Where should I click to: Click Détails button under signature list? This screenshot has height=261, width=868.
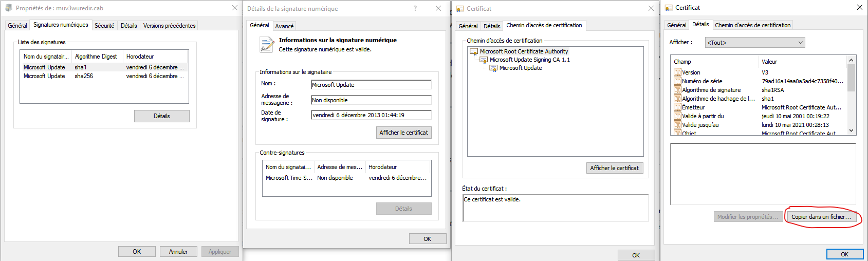162,116
